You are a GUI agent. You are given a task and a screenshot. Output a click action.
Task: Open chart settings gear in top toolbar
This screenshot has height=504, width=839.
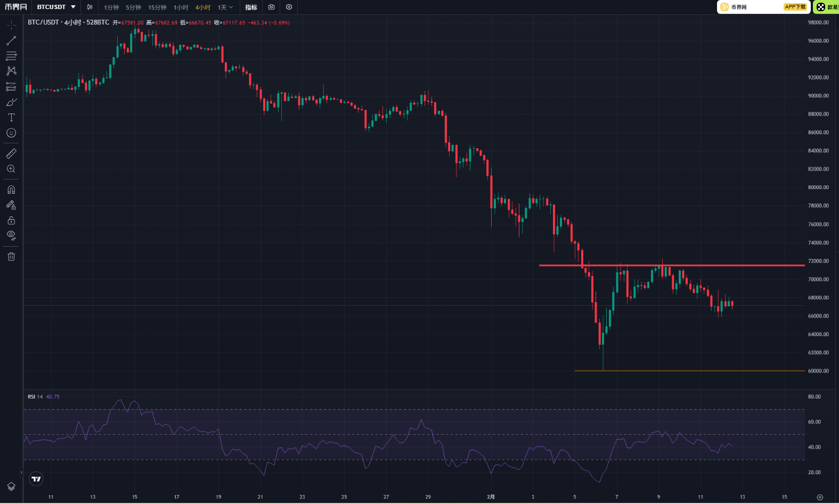[289, 7]
